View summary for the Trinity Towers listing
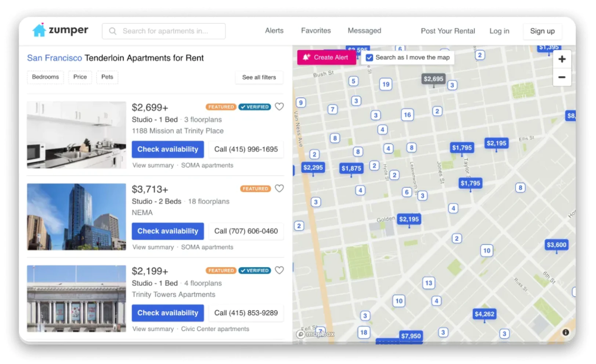 coord(153,329)
